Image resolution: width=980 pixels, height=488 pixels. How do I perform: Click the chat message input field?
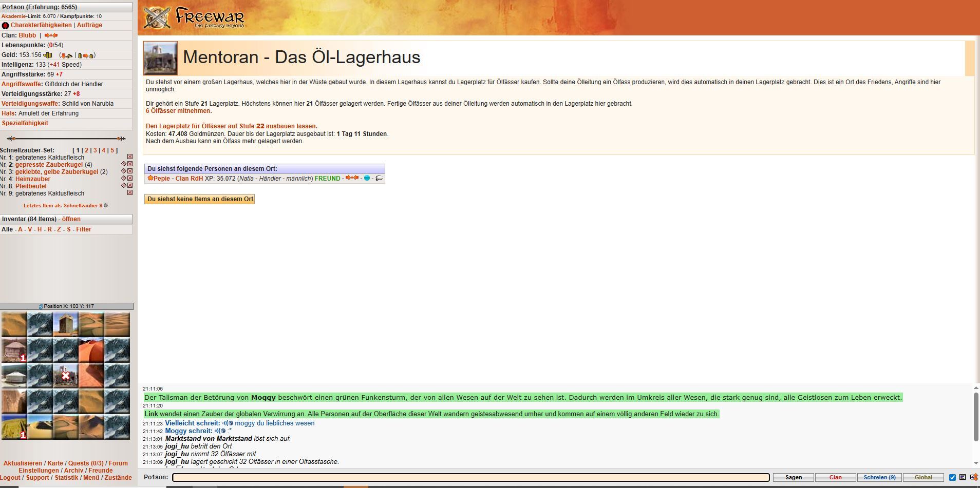pyautogui.click(x=470, y=477)
